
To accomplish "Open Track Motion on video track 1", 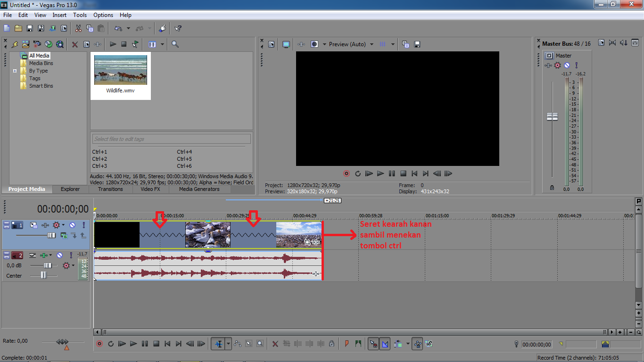I will 34,225.
